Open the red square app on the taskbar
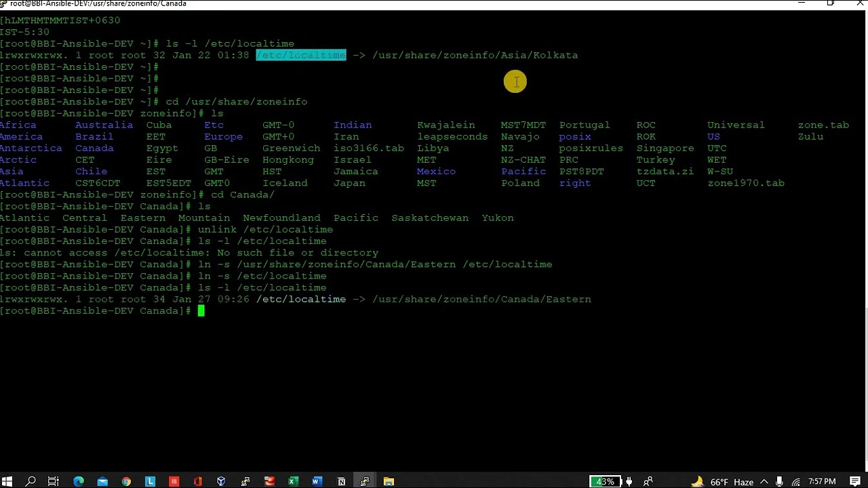Screen dimensions: 868x488 [x=174, y=481]
